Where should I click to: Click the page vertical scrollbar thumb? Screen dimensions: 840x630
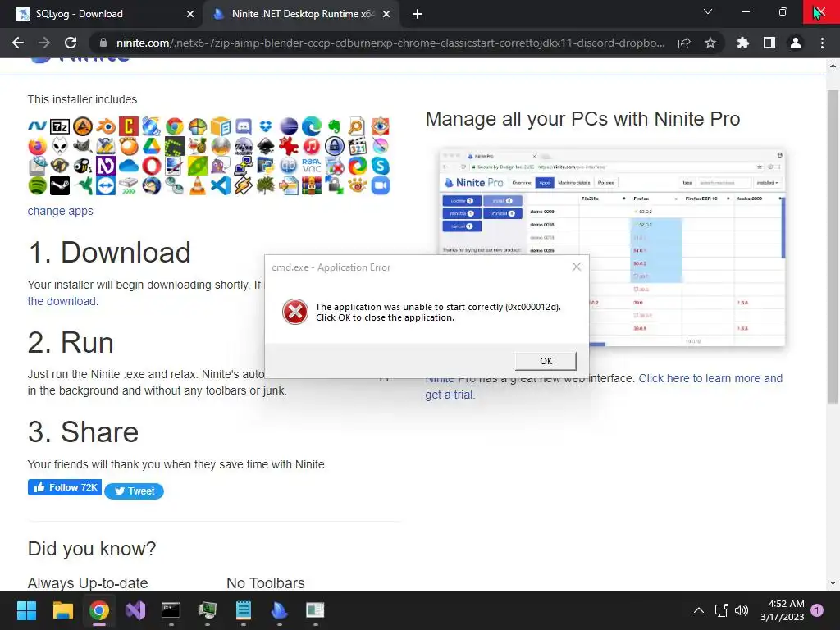[833, 246]
